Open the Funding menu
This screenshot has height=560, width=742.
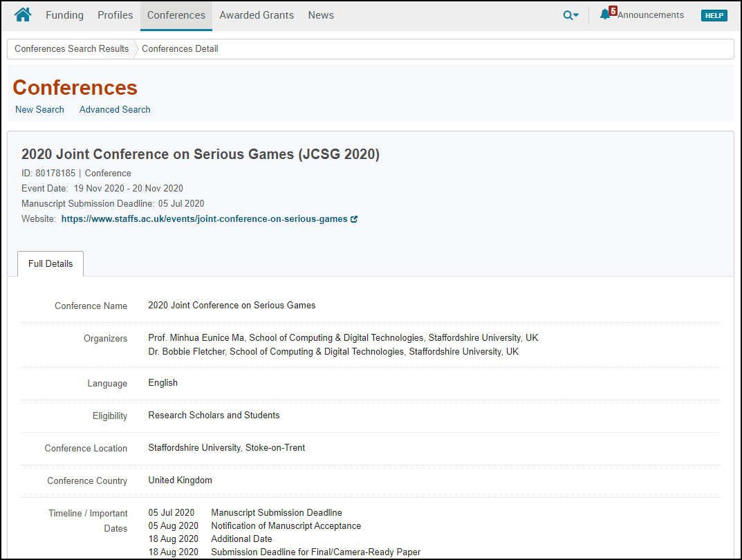click(x=64, y=15)
